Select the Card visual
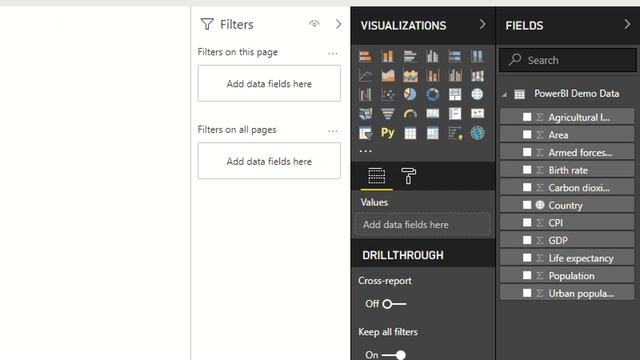Viewport: 640px width, 360px height. [432, 113]
